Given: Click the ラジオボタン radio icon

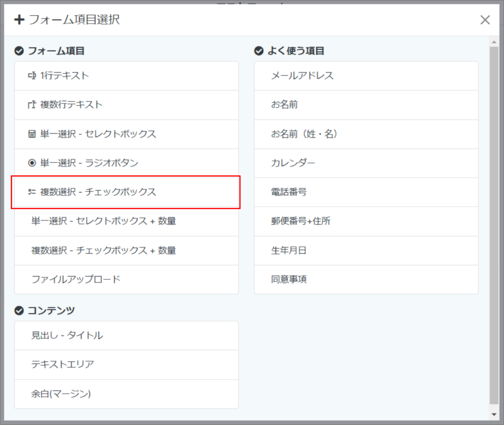Looking at the screenshot, I should click(32, 163).
